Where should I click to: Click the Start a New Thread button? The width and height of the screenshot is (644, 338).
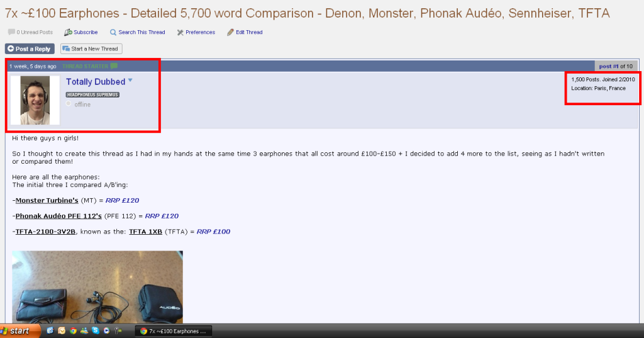point(91,48)
